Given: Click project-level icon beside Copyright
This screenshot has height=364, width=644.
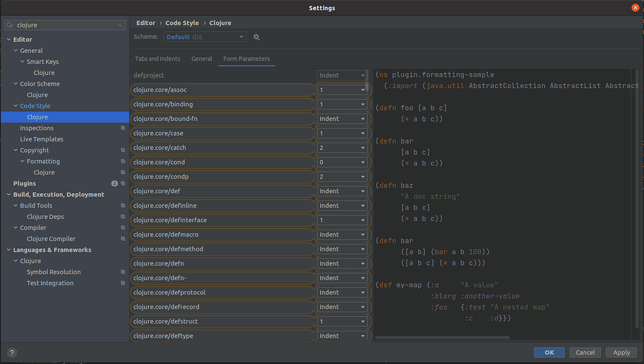Looking at the screenshot, I should (123, 150).
